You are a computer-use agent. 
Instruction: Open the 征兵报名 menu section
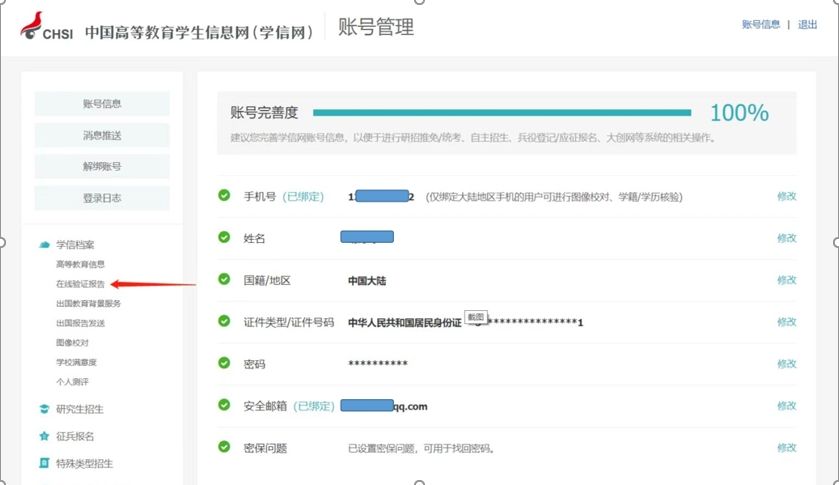(75, 436)
